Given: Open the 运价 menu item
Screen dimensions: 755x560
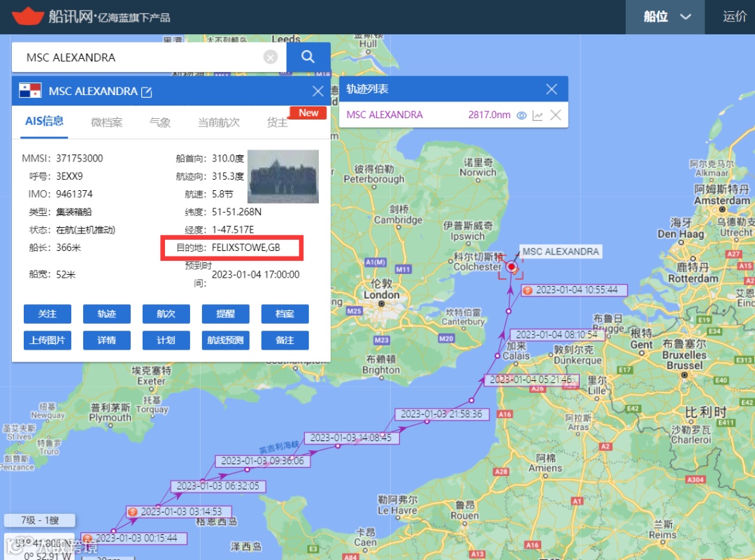Looking at the screenshot, I should click(x=735, y=17).
